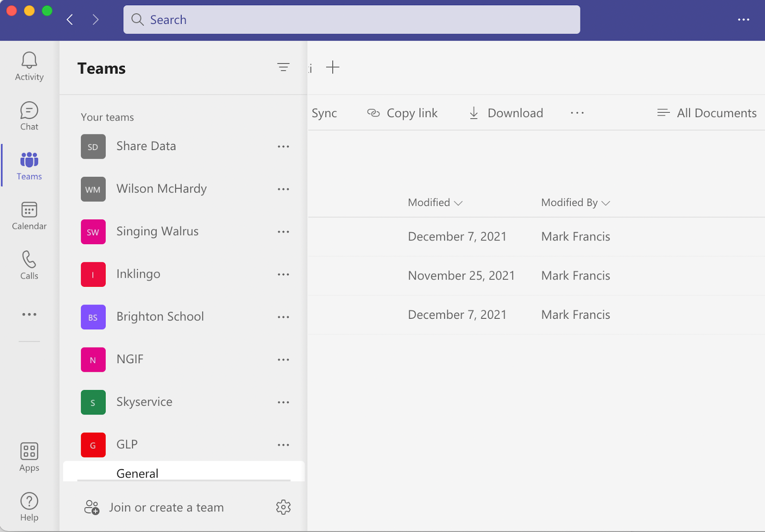Click Copy link in the toolbar
The image size is (765, 532).
click(402, 113)
